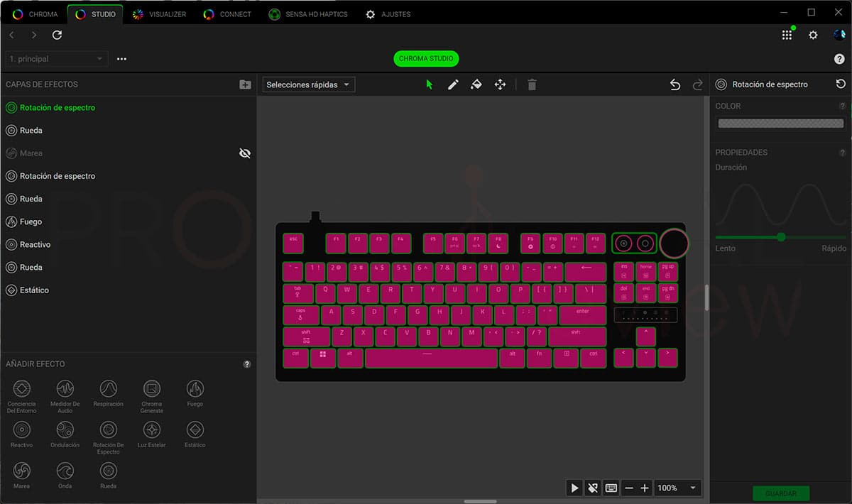This screenshot has height=504, width=852.
Task: Add the Chroma Generate effect
Action: (151, 396)
